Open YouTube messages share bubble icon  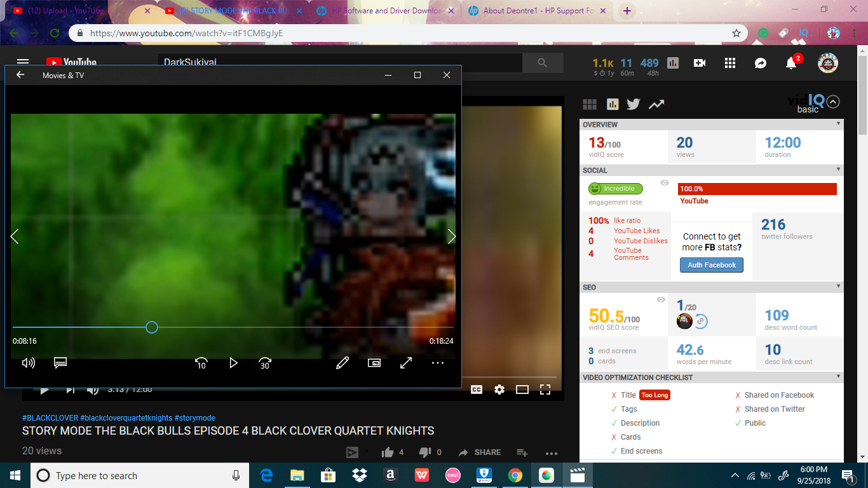pos(761,63)
